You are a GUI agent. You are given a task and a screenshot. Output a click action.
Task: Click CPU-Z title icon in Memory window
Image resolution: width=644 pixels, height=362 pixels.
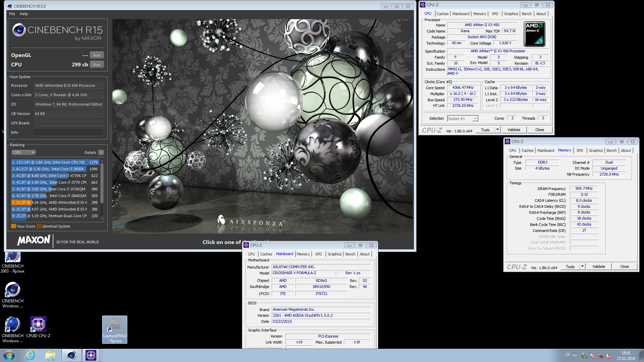coord(507,142)
